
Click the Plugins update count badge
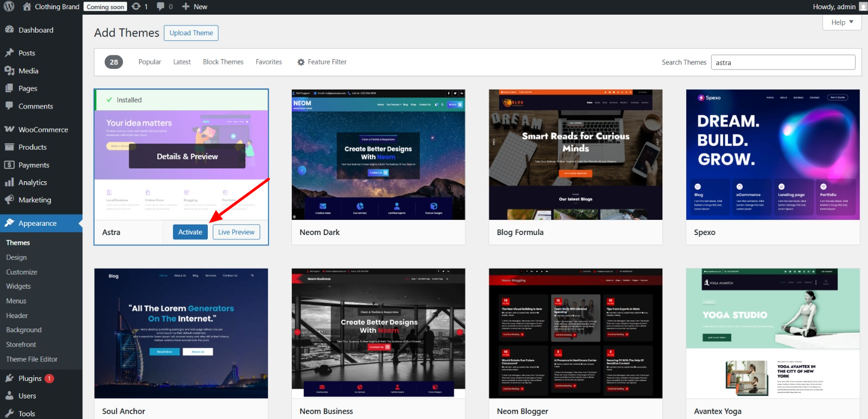(49, 378)
